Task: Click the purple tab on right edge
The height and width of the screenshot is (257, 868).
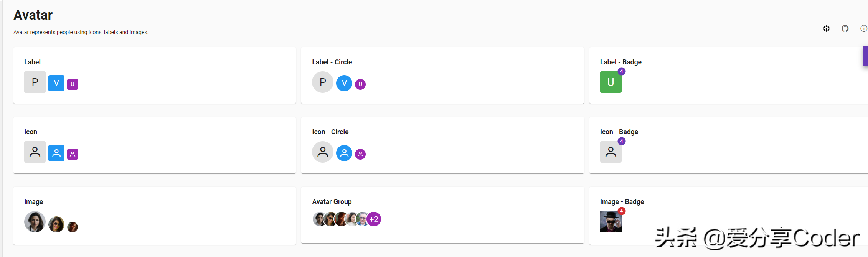Action: click(865, 56)
